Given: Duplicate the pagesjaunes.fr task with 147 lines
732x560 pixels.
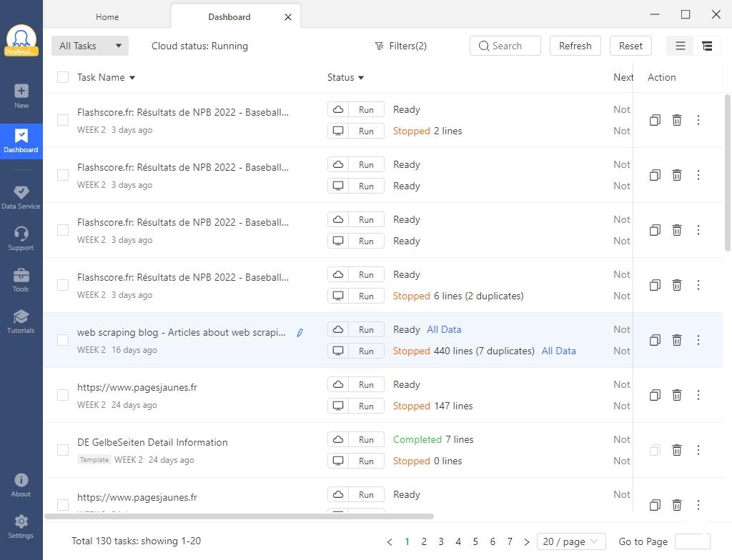Looking at the screenshot, I should pos(655,395).
